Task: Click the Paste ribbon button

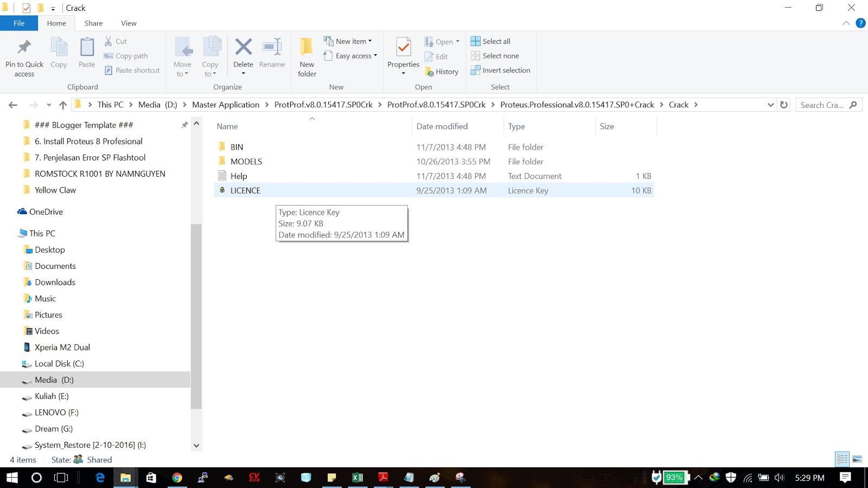Action: [x=87, y=53]
